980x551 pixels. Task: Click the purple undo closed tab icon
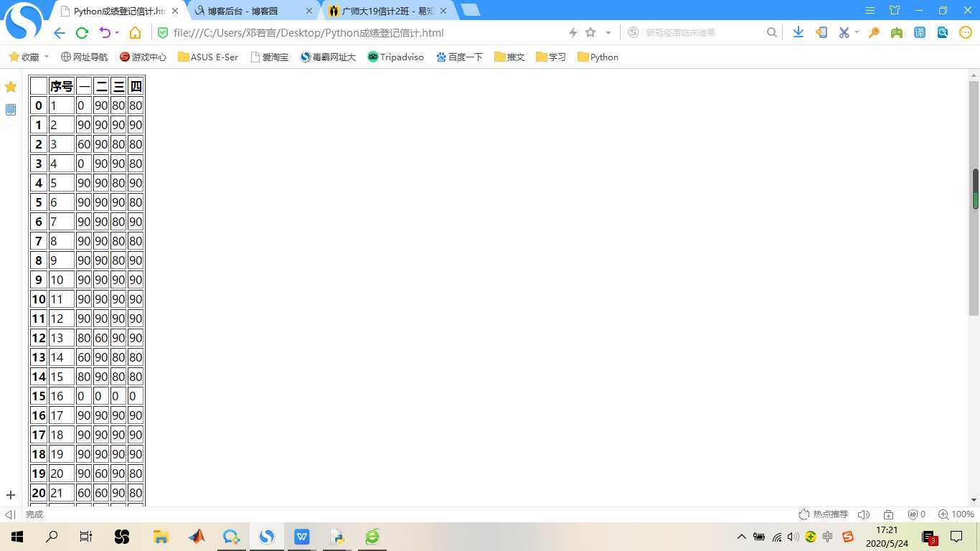(x=105, y=33)
